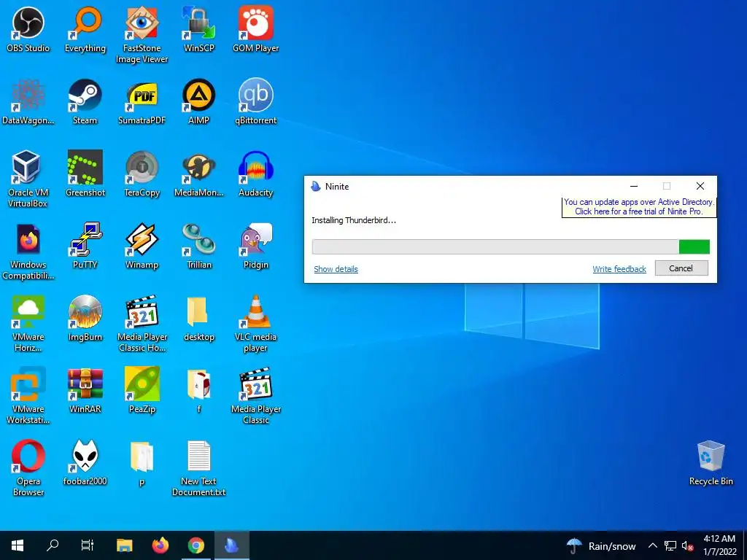This screenshot has width=747, height=560.
Task: Select the VMware Workstation shortcut
Action: 28,396
